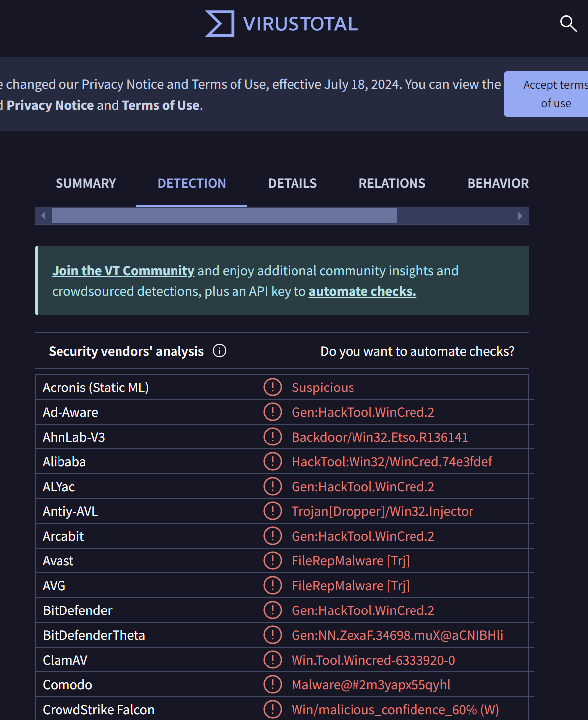Click HackTool:Win32/WinCred.74e3fdef result
Viewport: 588px width, 720px height.
[392, 462]
